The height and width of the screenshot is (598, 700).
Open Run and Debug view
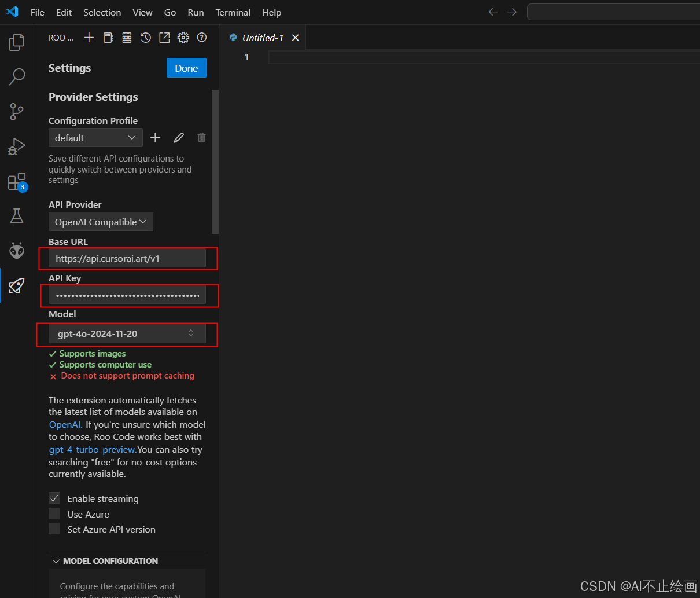[x=17, y=146]
